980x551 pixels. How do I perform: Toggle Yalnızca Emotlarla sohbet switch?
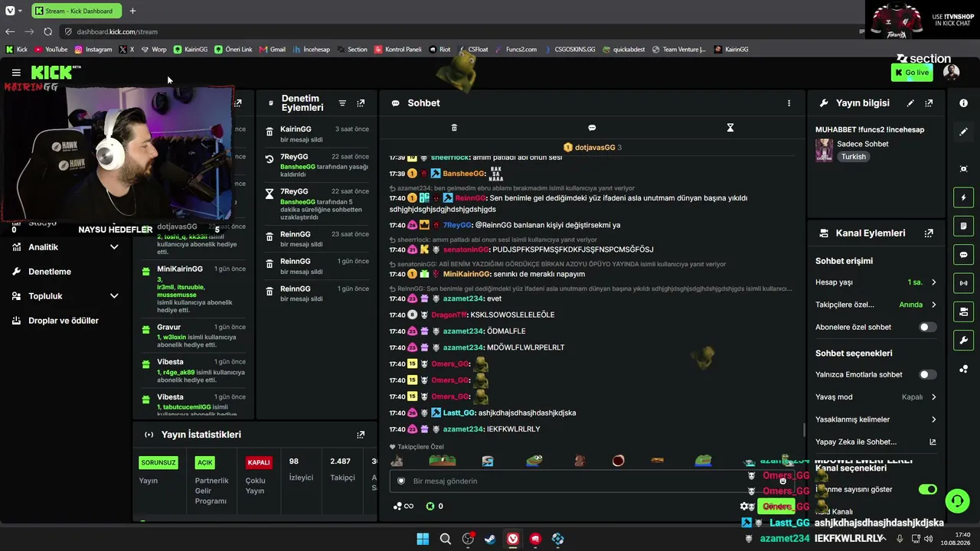[927, 374]
